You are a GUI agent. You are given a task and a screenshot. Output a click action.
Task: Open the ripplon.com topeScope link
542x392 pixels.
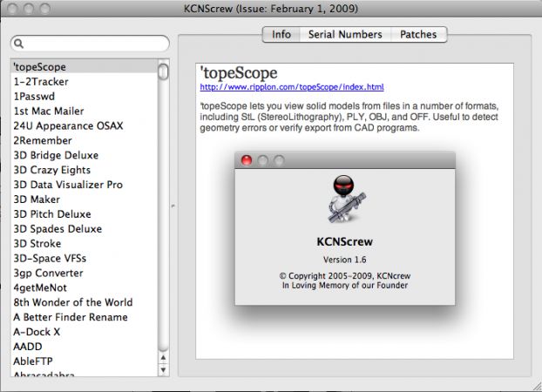pos(292,87)
